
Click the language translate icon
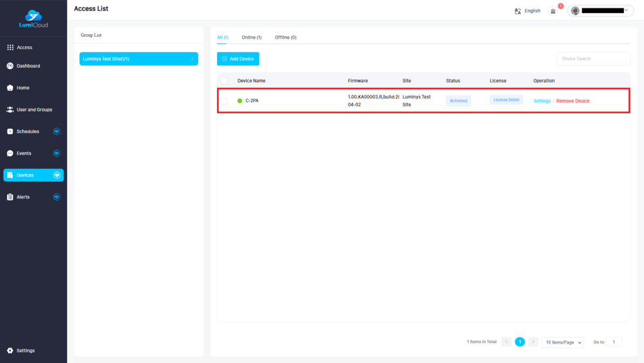pyautogui.click(x=518, y=11)
